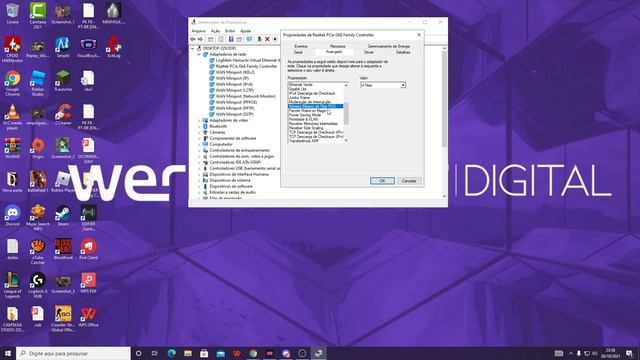Open the Riot Client desktop shortcut
640x360 pixels.
click(88, 249)
